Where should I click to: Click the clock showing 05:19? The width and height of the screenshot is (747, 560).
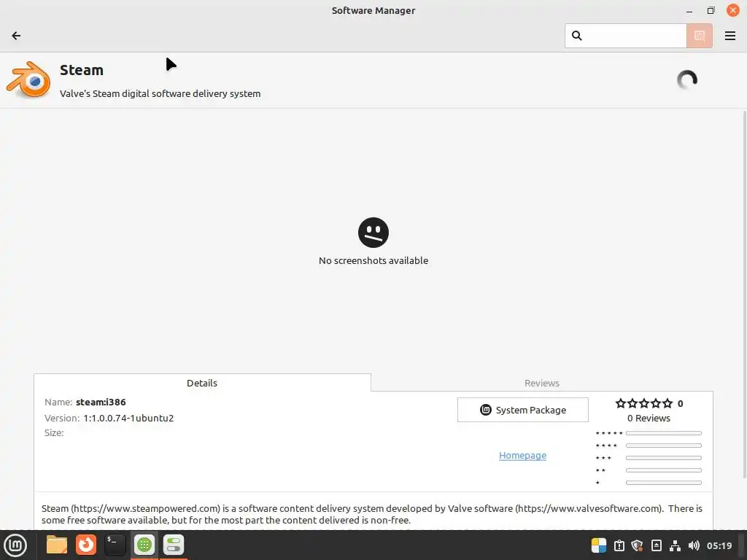719,545
